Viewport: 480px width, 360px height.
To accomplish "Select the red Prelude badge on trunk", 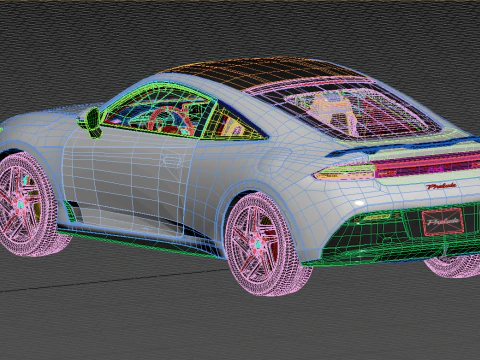I will [442, 186].
